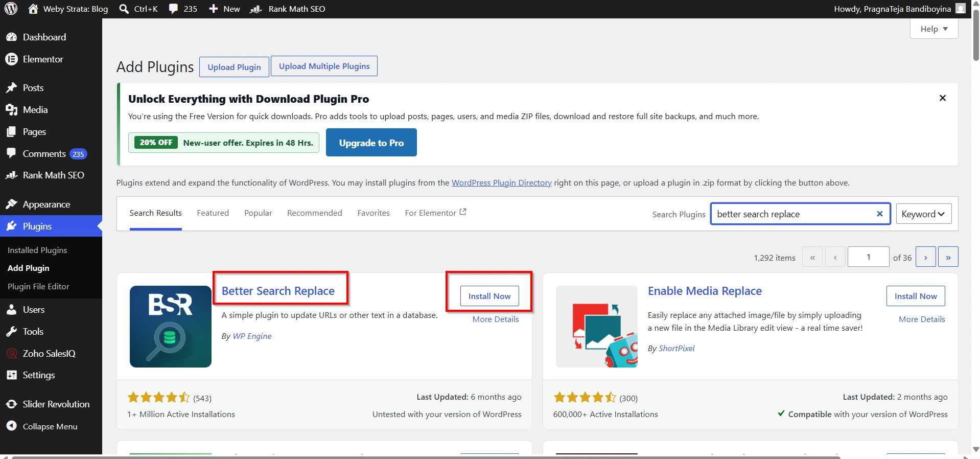The height and width of the screenshot is (459, 980).
Task: Switch to the Recommended tab
Action: pyautogui.click(x=315, y=213)
